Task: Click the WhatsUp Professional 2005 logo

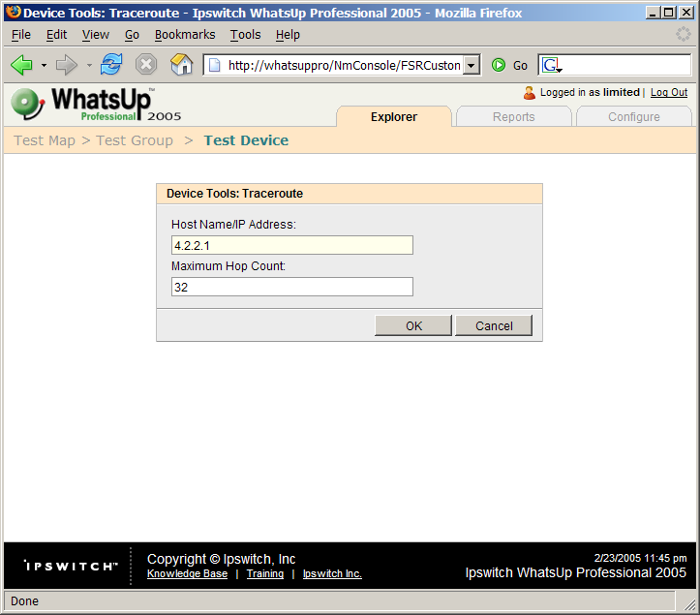Action: tap(95, 104)
